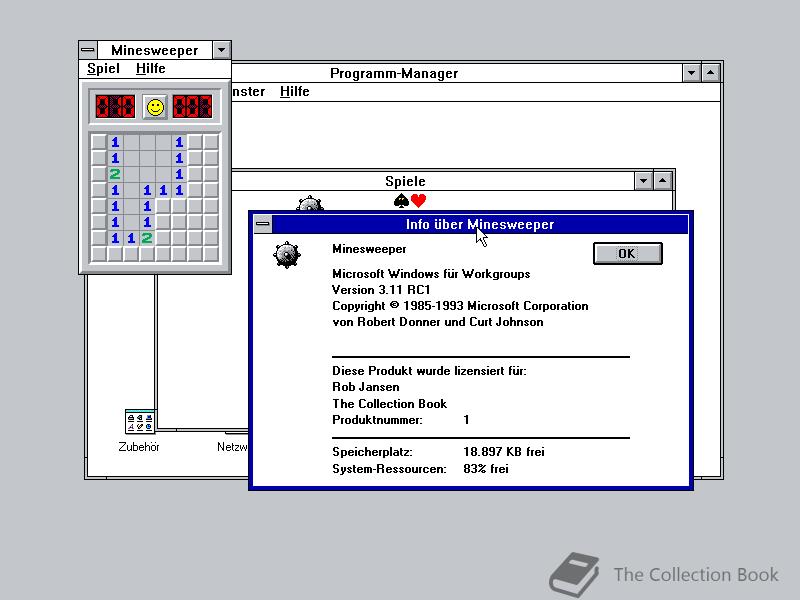The image size is (800, 600).
Task: Open the Spiel menu in Minesweeper
Action: [x=103, y=68]
